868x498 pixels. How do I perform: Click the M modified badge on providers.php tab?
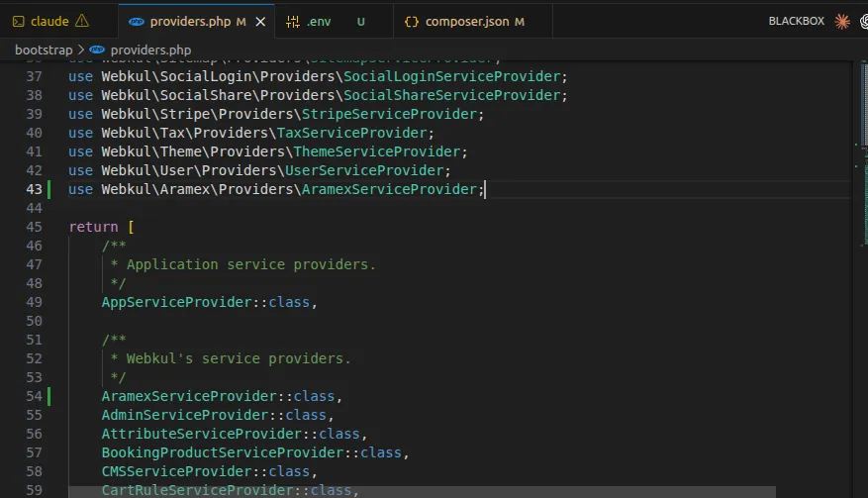click(241, 22)
